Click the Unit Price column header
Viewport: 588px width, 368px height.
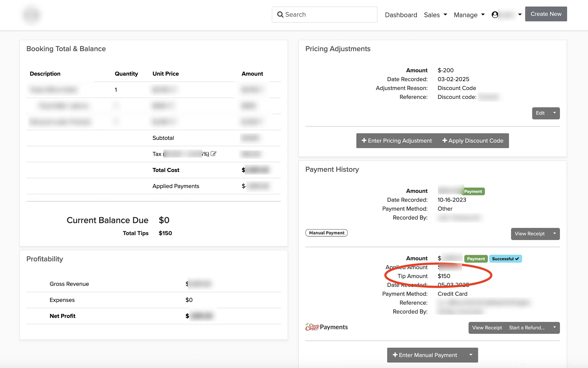pos(166,73)
